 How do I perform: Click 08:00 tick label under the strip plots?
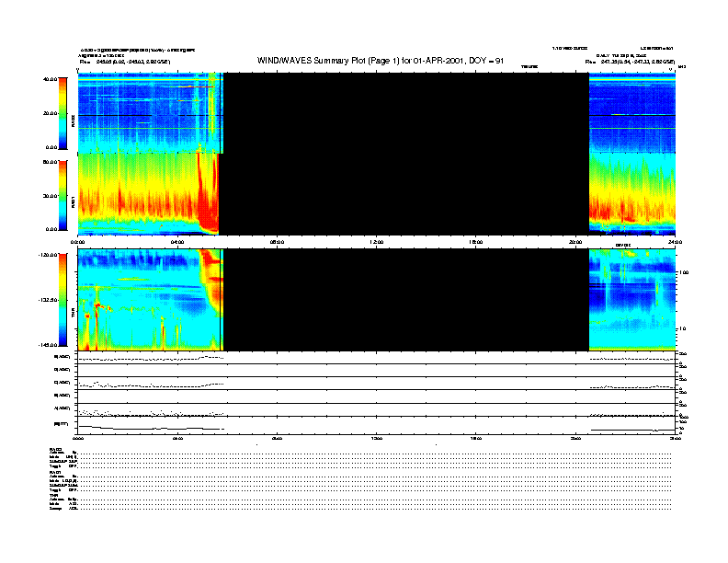(x=277, y=438)
